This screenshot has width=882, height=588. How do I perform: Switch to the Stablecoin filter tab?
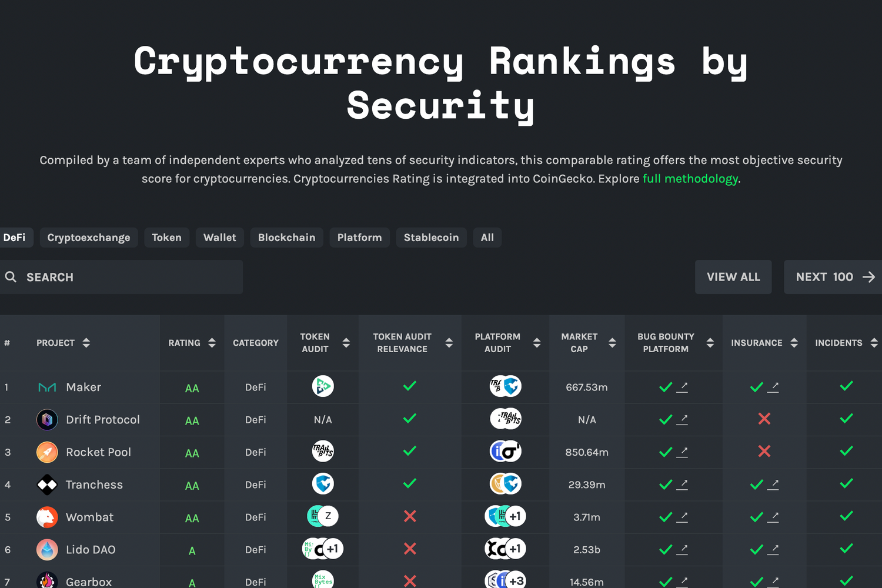(431, 238)
